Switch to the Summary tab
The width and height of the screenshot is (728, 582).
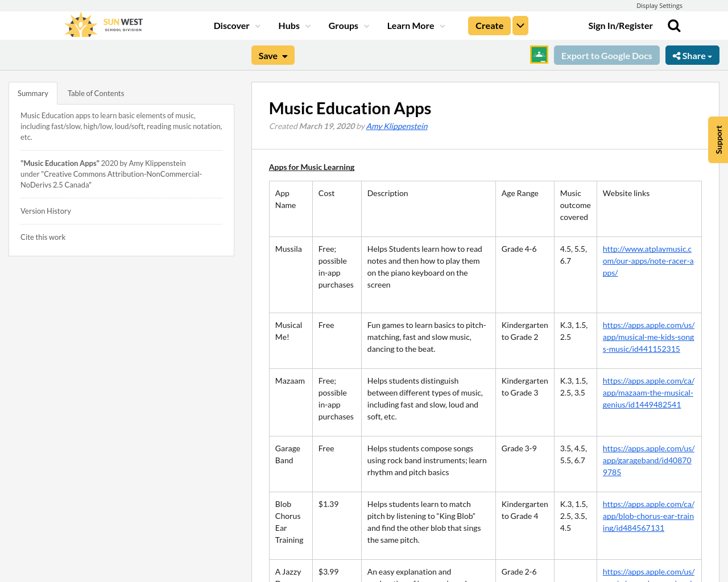pos(33,93)
